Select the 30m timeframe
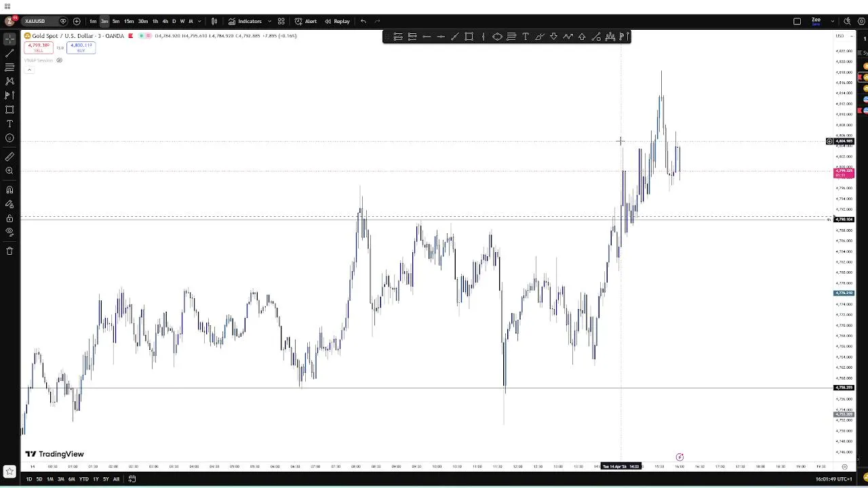 point(143,21)
